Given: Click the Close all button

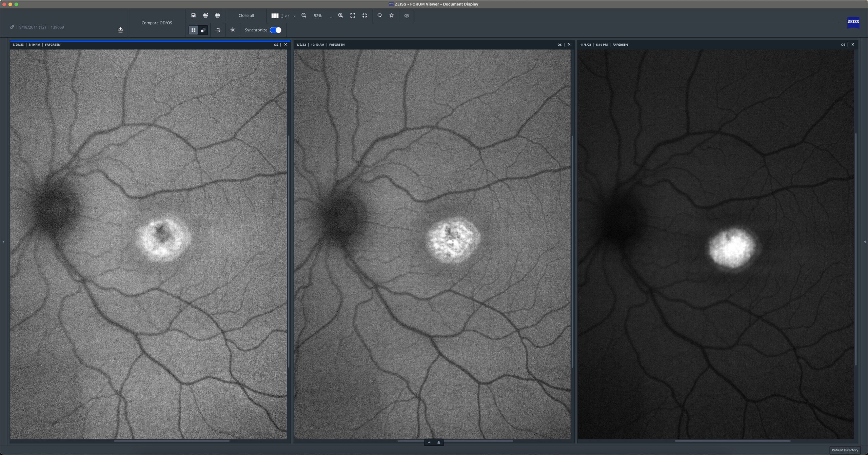Looking at the screenshot, I should (x=246, y=15).
